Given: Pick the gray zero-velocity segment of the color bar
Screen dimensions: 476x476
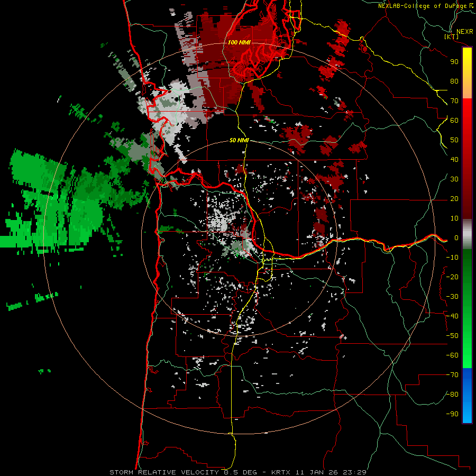Looking at the screenshot, I should (x=467, y=234).
